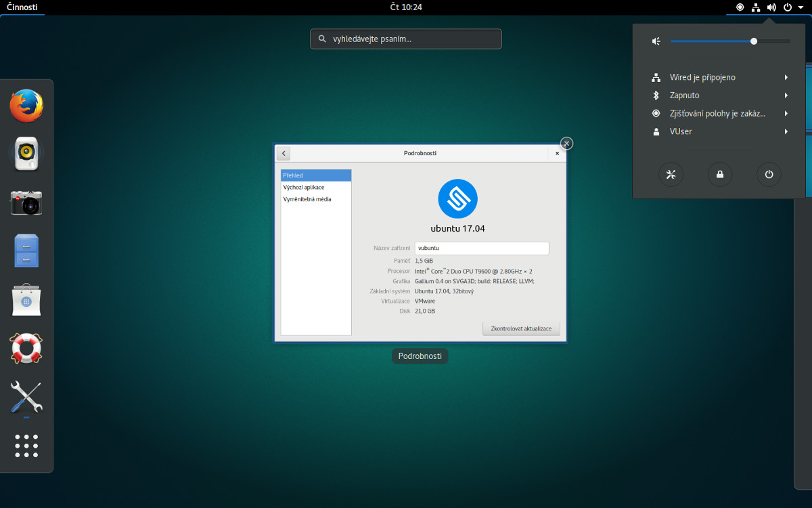Click the Intel Core 2 Duo processor text

click(x=474, y=271)
